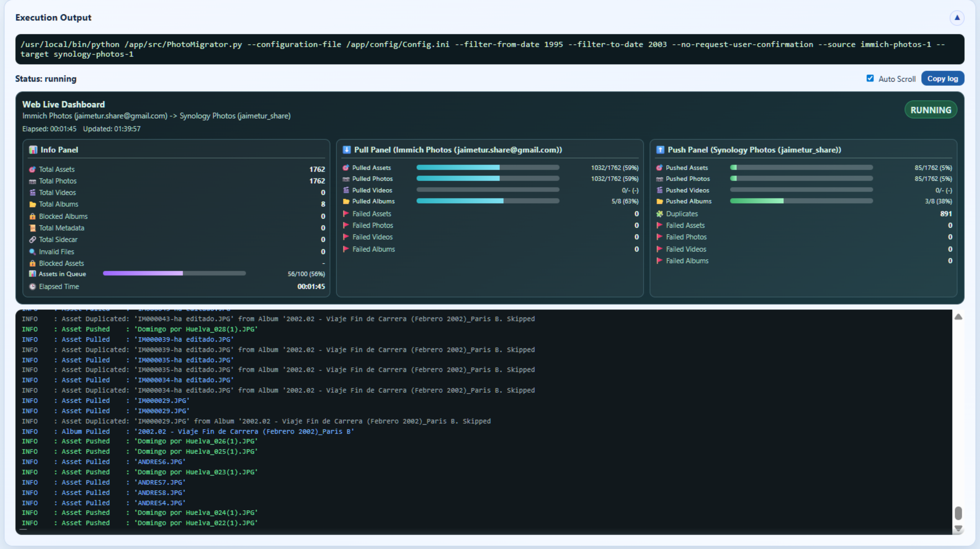Click the Total Videos clapperboard icon
Screen dimensions: 980x549
(33, 193)
